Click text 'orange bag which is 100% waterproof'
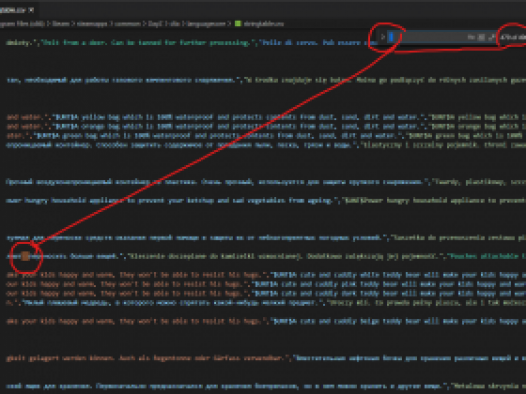 point(147,126)
